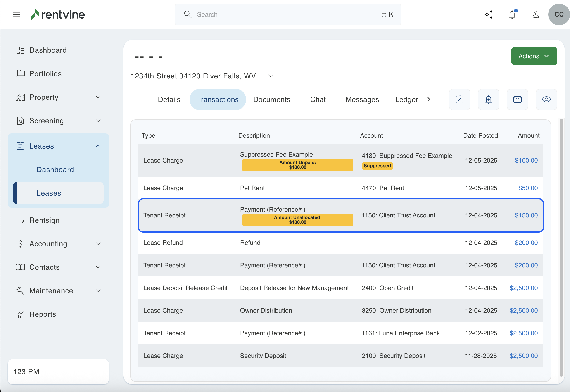Collapse the Leases sidebar section
Image resolution: width=570 pixels, height=392 pixels.
coord(98,146)
